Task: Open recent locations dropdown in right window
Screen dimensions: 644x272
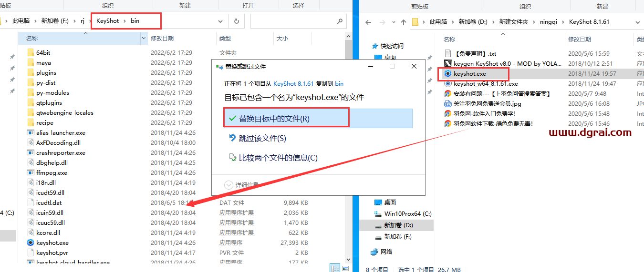Action: click(x=394, y=22)
